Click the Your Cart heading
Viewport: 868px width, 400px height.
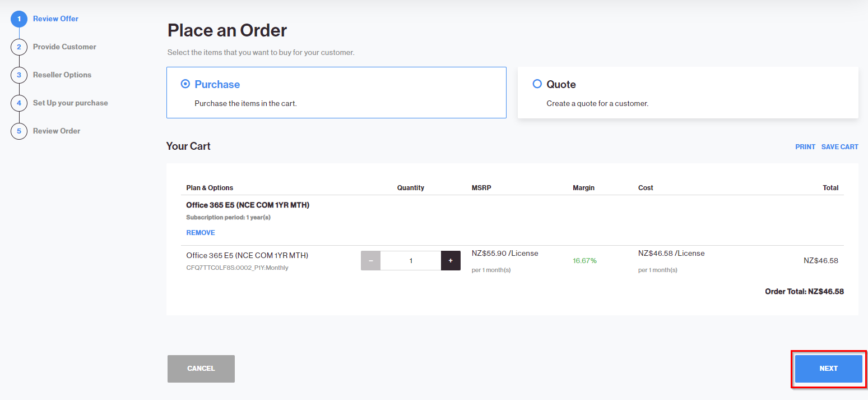pos(188,146)
